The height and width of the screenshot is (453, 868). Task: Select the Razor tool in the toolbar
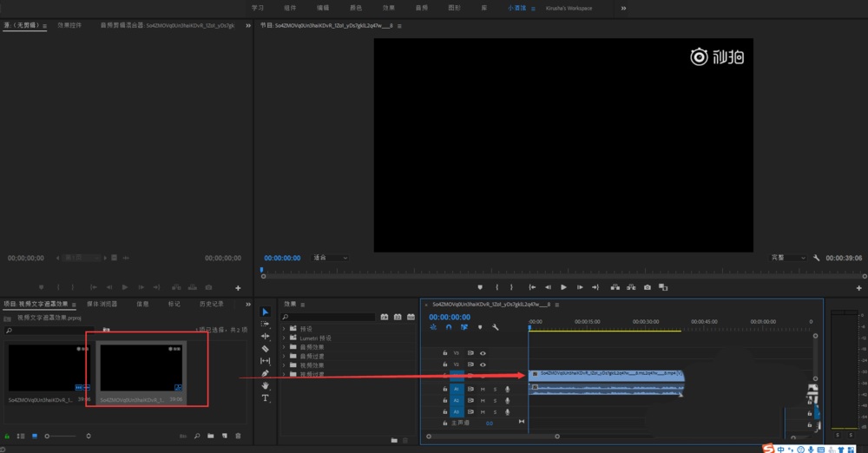coord(266,349)
